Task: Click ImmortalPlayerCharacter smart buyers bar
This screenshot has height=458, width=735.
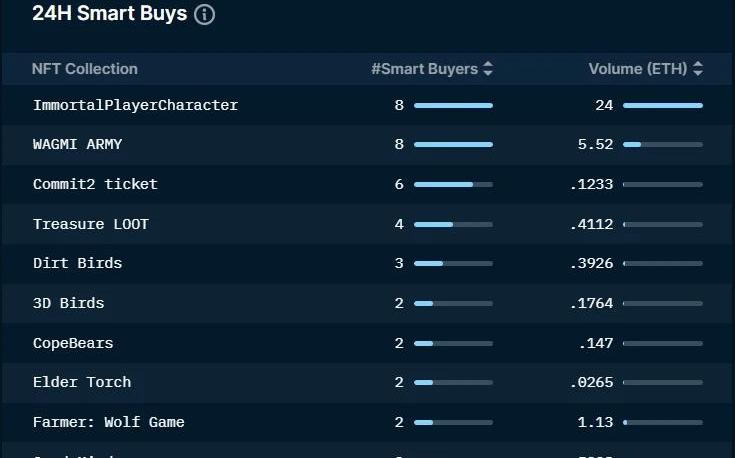Action: click(453, 105)
